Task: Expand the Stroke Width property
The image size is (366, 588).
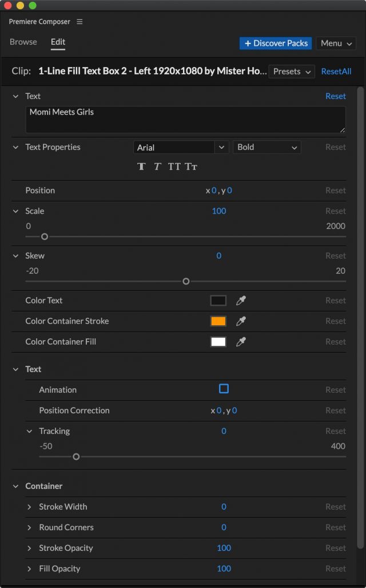Action: [30, 507]
